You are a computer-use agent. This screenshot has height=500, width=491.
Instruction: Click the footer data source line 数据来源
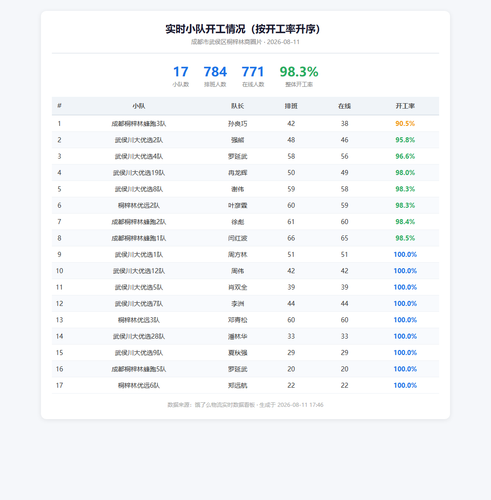pos(245,405)
